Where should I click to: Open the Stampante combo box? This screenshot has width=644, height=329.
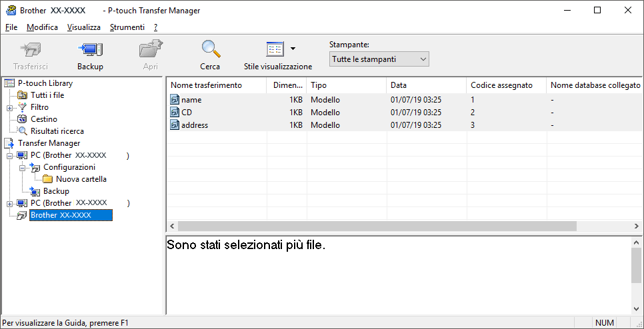point(379,59)
